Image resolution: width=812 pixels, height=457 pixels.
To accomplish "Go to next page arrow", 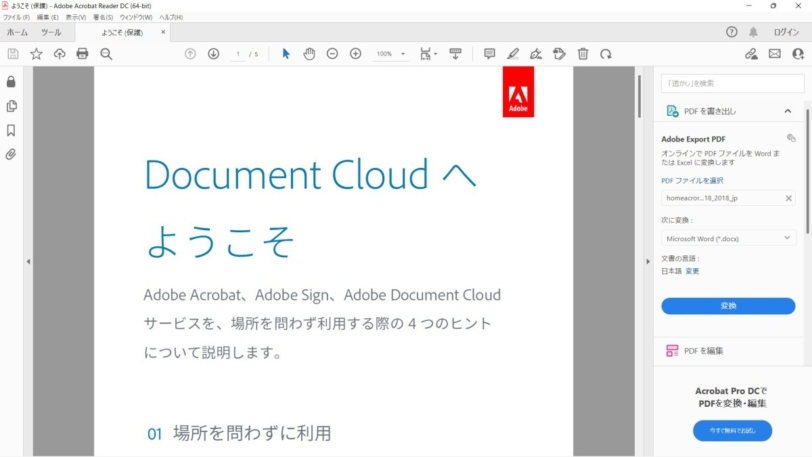I will (213, 54).
